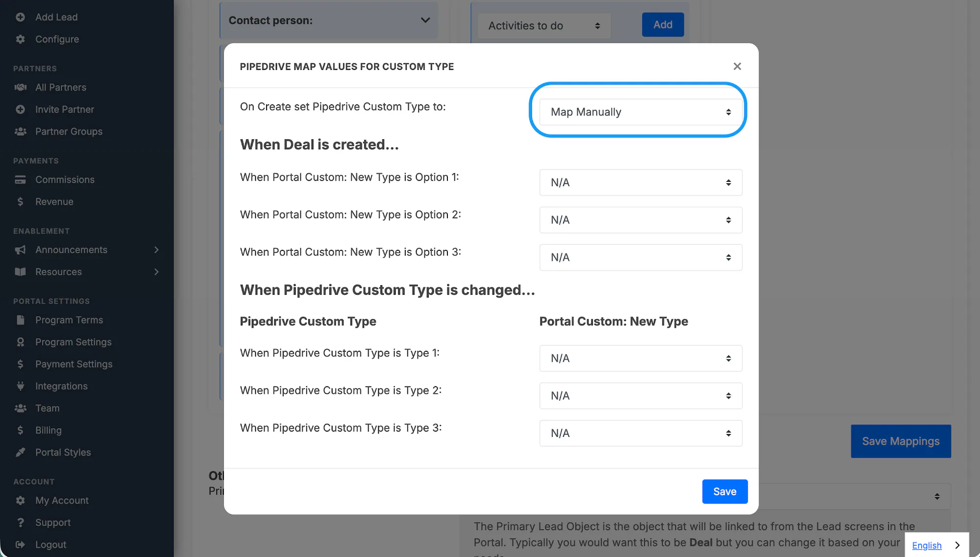Click the Support question mark icon
Viewport: 980px width, 557px height.
[x=20, y=523]
